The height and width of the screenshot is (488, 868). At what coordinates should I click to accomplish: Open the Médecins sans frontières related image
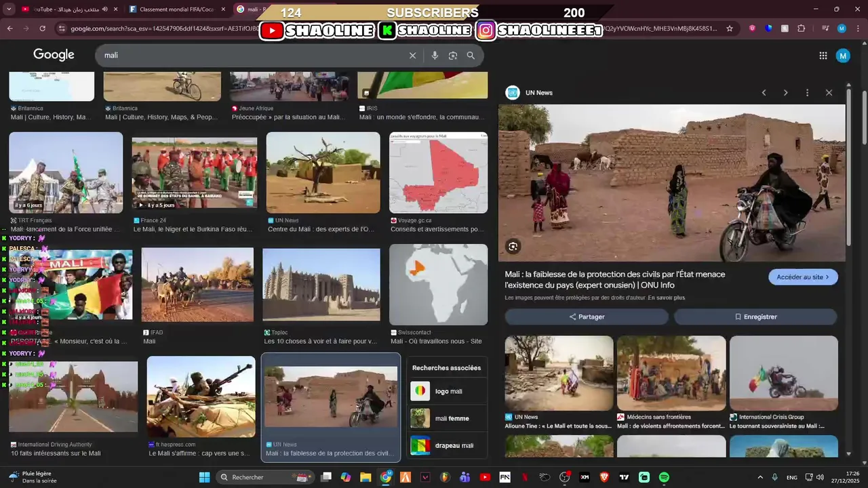click(671, 373)
